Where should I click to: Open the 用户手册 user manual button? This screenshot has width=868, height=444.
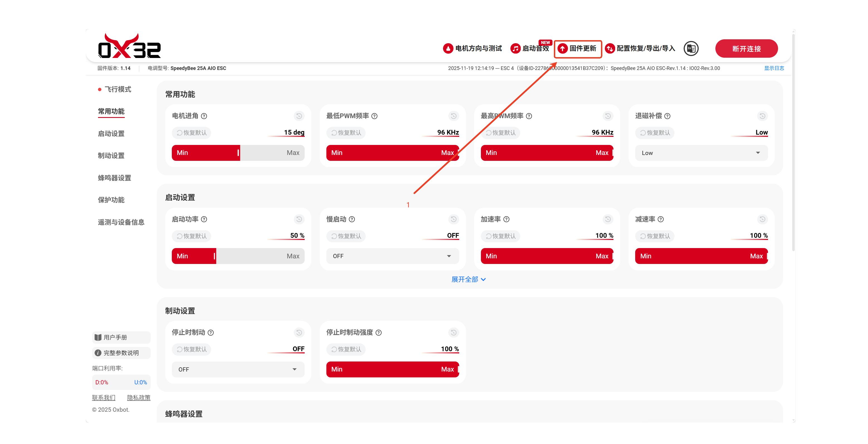121,337
